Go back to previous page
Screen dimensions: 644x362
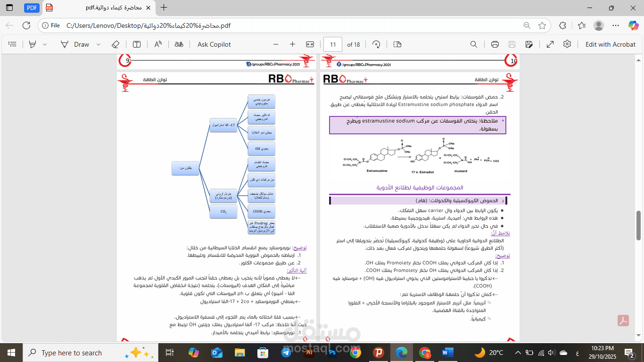click(10, 25)
